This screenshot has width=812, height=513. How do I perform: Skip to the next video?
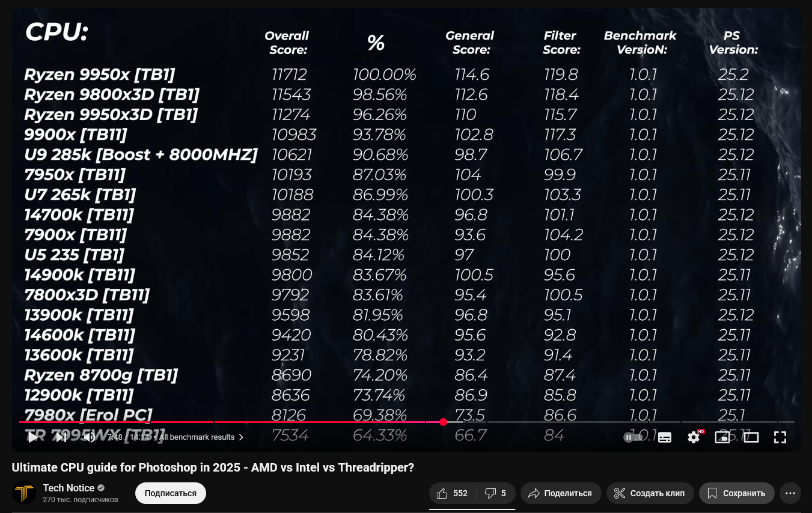61,437
